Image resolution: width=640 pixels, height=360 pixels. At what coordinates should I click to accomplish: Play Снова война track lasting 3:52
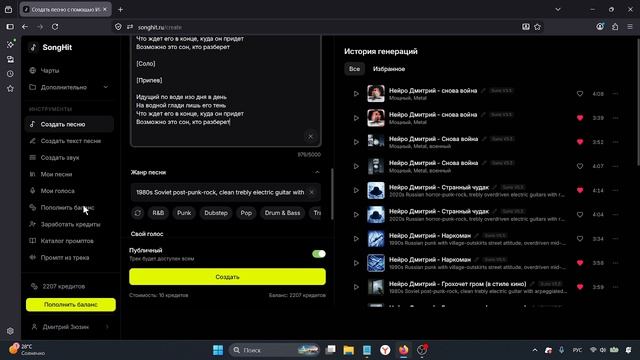click(356, 142)
